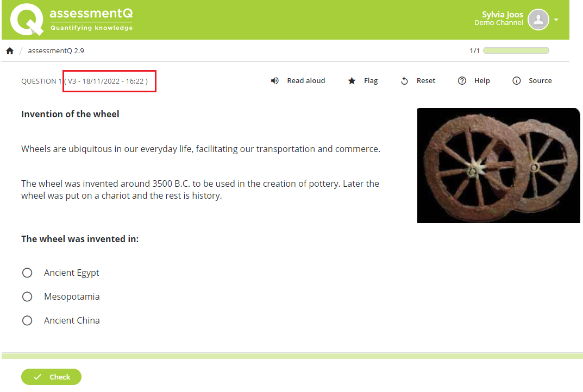Click the highlighted V3 version label
Viewport: 583px width, 392px height.
(109, 81)
